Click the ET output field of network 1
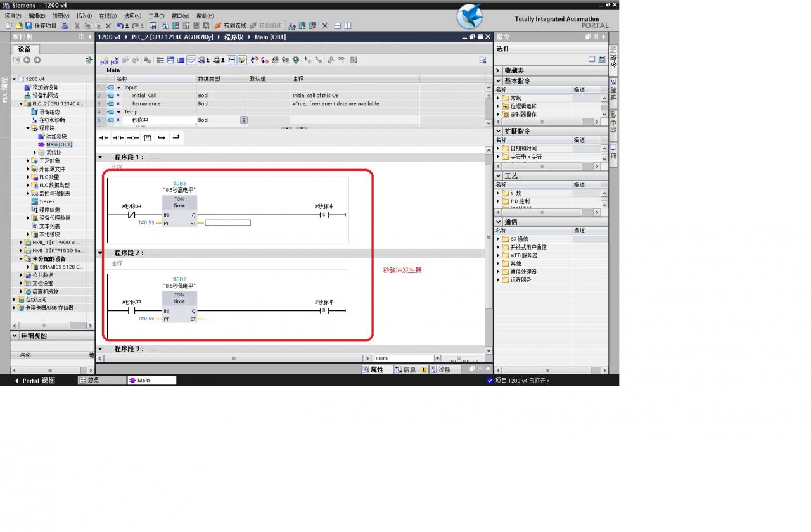The height and width of the screenshot is (532, 811). coord(227,223)
